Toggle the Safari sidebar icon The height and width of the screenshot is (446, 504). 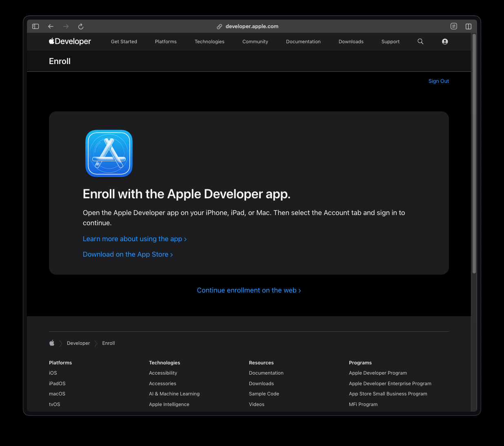point(36,27)
